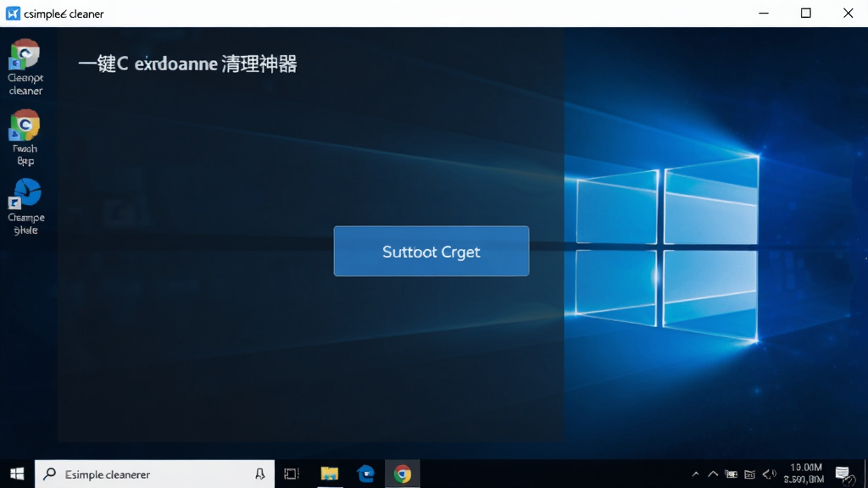
Task: Open the network tray icon
Action: (749, 474)
